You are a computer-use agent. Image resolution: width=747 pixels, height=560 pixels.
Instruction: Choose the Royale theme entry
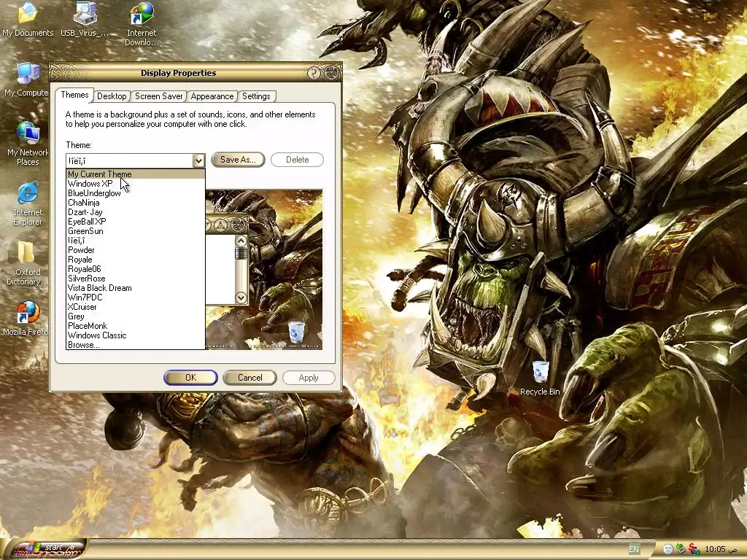click(x=135, y=260)
